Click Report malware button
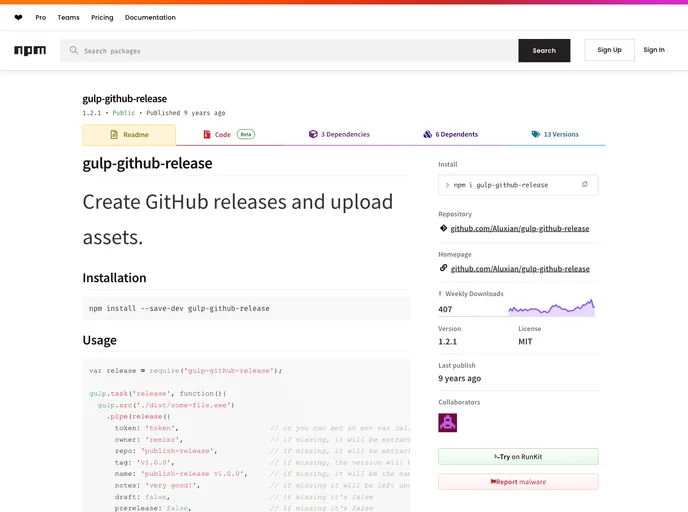Image resolution: width=688 pixels, height=512 pixels. pyautogui.click(x=518, y=482)
